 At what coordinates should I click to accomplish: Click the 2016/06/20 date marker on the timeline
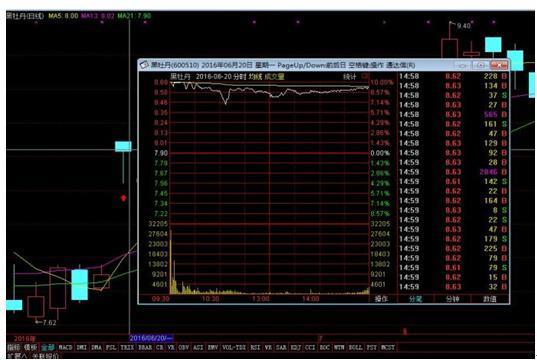[151, 338]
